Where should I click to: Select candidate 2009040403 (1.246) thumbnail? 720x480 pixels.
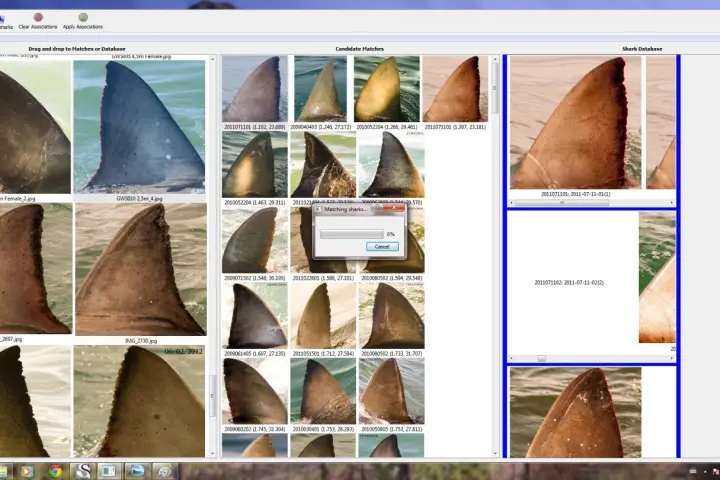point(321,89)
